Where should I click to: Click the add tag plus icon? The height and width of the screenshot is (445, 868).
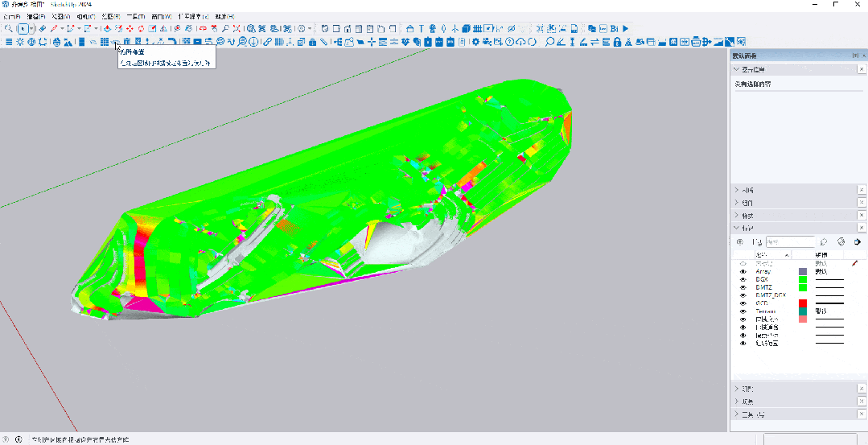point(740,241)
